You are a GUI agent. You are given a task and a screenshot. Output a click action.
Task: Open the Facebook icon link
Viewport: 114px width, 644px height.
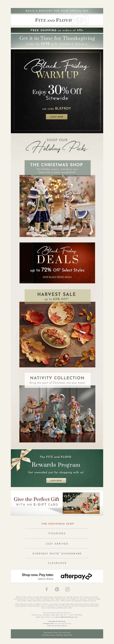pos(47,589)
